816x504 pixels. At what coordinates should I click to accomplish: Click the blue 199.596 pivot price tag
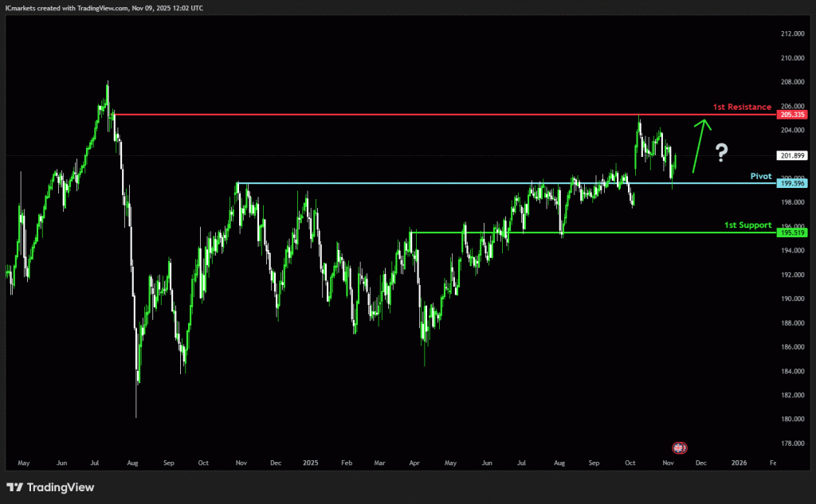tap(792, 183)
